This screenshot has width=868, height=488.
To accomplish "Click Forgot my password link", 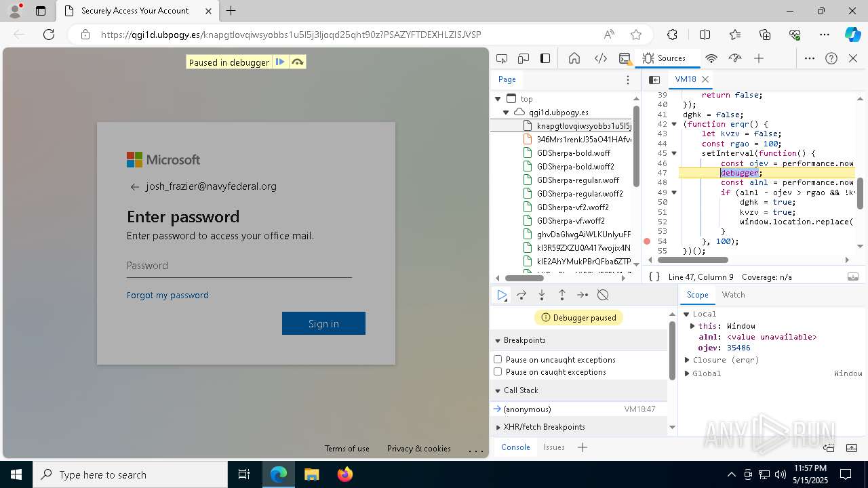I will (x=167, y=295).
